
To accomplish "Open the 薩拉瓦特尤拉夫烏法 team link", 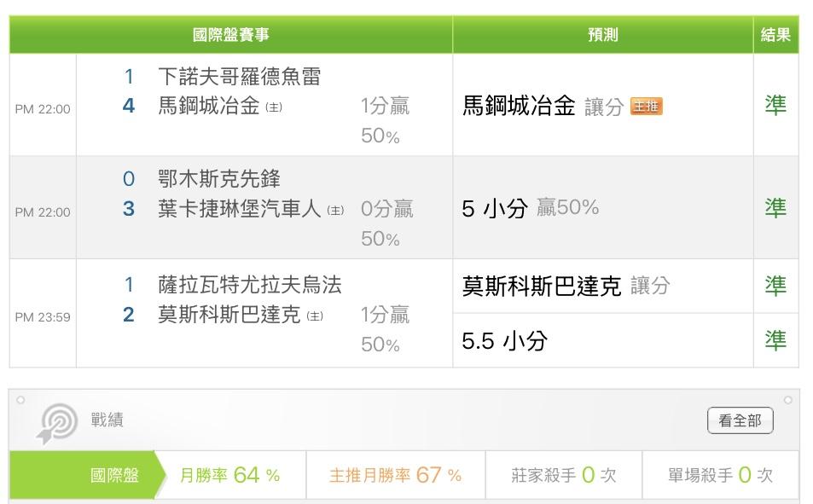I will 250,285.
